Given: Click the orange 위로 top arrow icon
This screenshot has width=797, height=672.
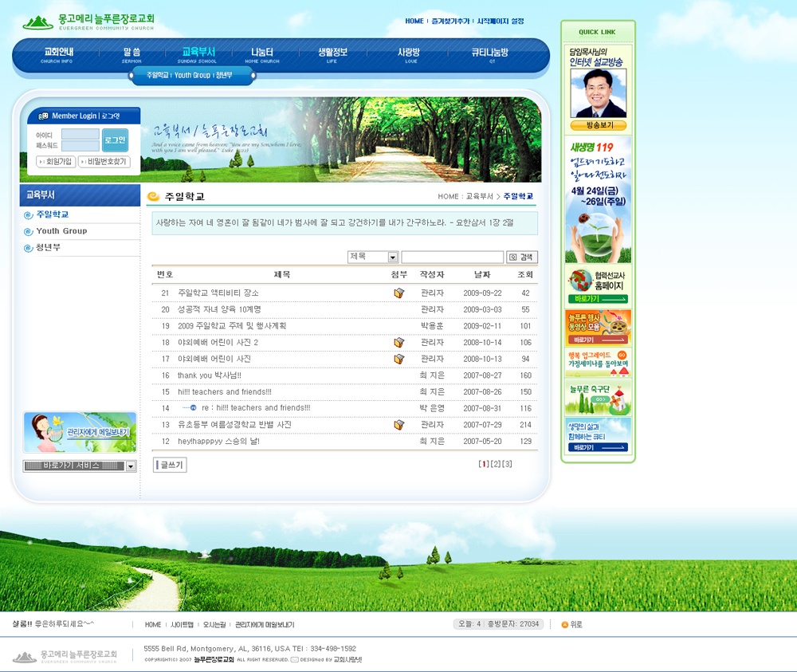Looking at the screenshot, I should pos(565,625).
